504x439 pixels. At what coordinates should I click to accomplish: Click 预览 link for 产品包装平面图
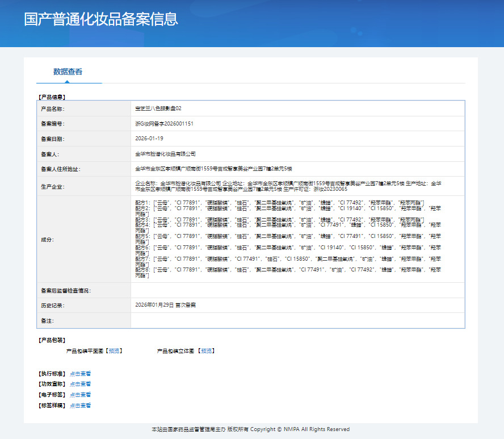pos(114,351)
